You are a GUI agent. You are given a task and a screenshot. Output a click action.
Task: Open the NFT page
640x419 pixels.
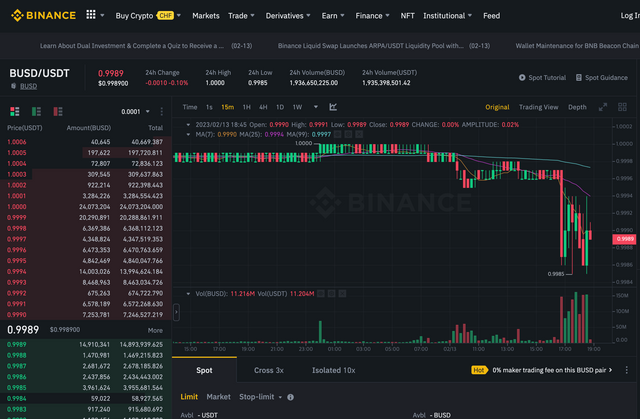coord(407,16)
